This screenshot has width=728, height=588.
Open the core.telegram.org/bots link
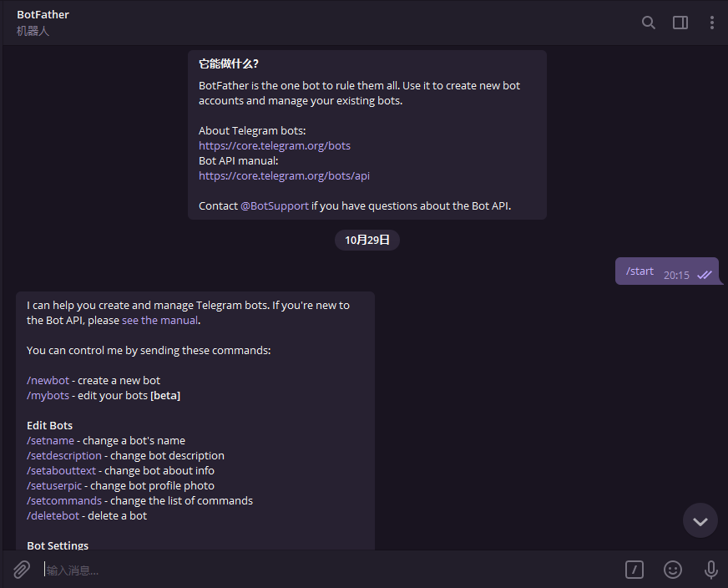(x=275, y=145)
